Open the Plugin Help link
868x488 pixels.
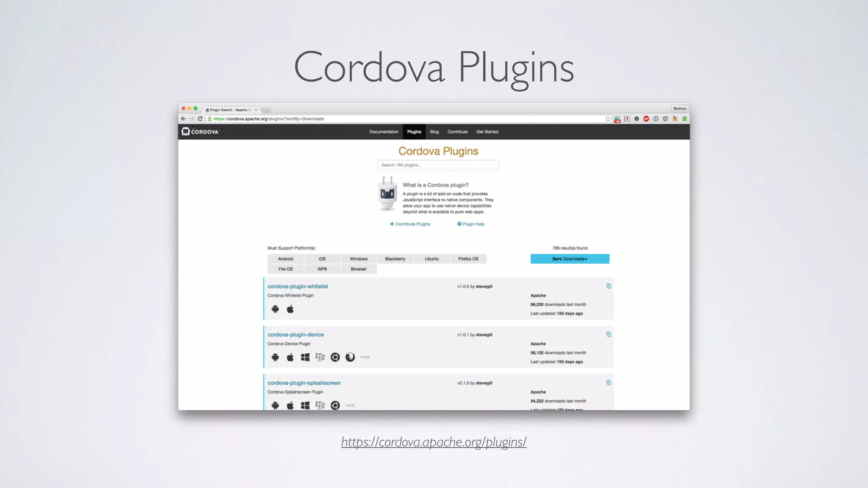point(471,224)
